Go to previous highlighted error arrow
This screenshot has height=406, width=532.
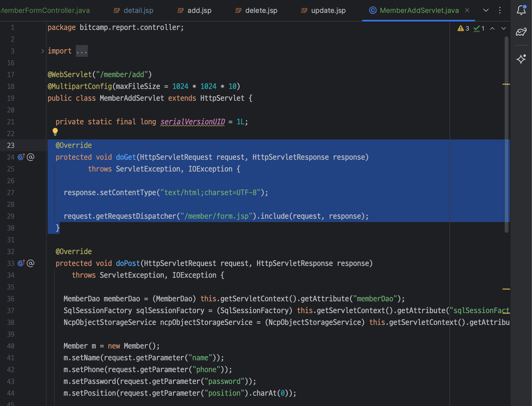click(x=492, y=28)
